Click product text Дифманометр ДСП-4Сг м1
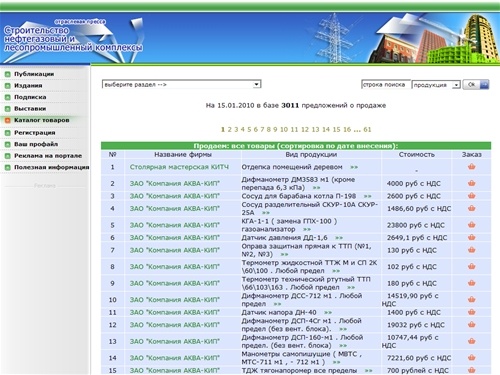Viewport: 500px width, 375px height. [x=287, y=321]
